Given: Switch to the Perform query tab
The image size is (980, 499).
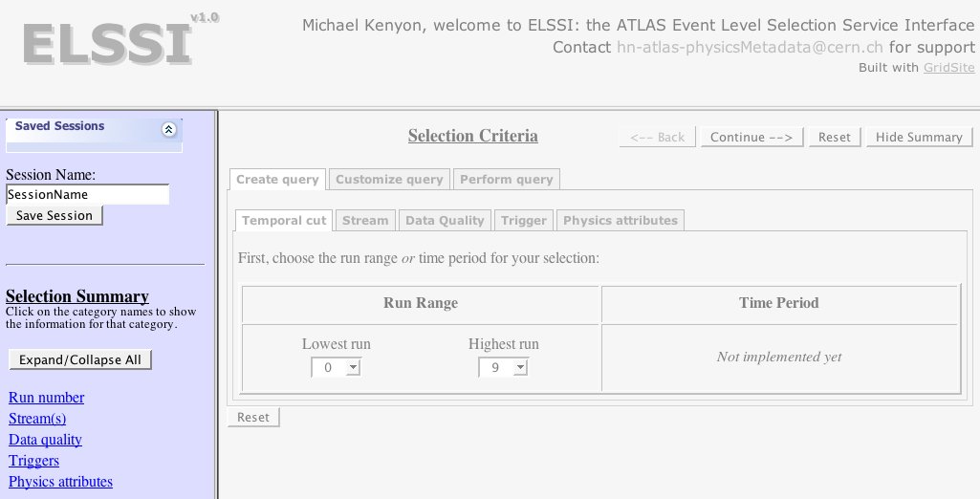Looking at the screenshot, I should tap(506, 179).
